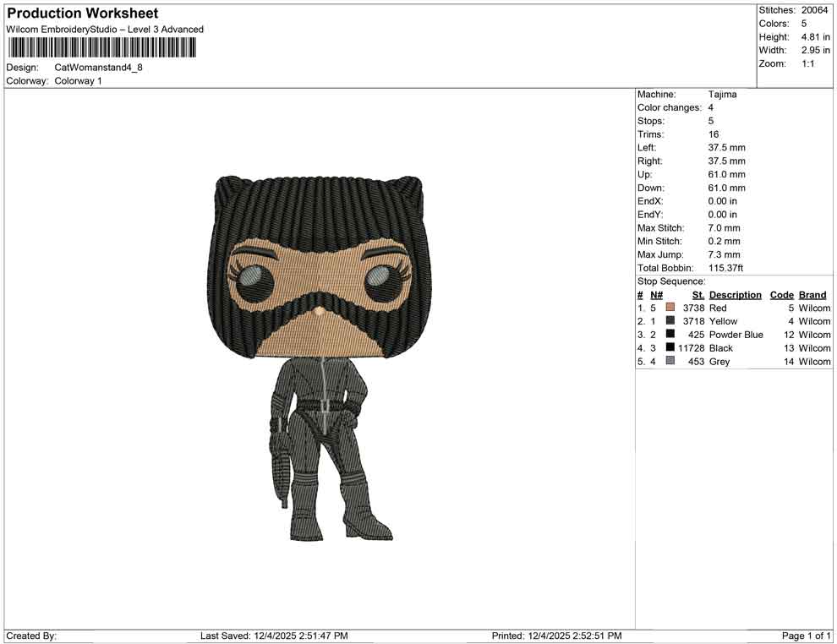Click the 'N#' column header
837x644 pixels.
coord(657,294)
